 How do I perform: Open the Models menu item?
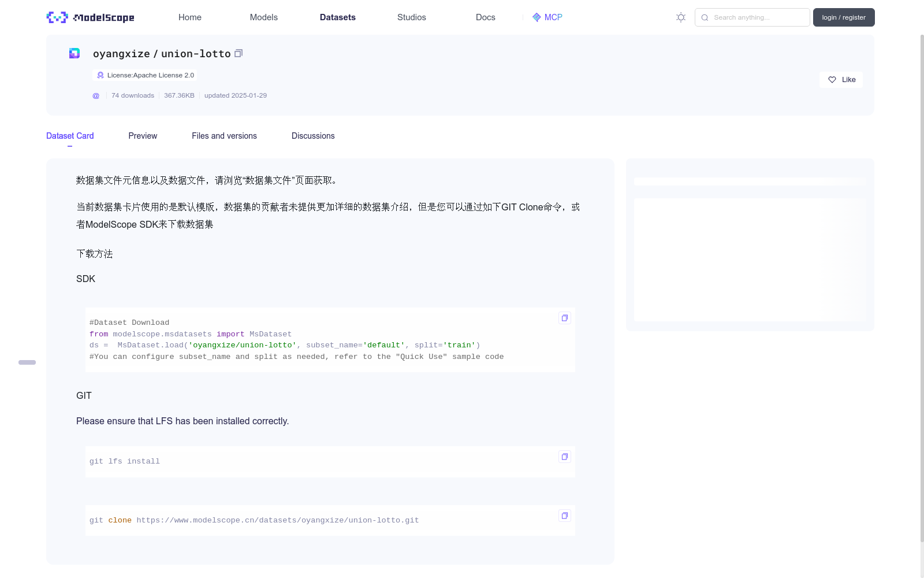pyautogui.click(x=264, y=17)
